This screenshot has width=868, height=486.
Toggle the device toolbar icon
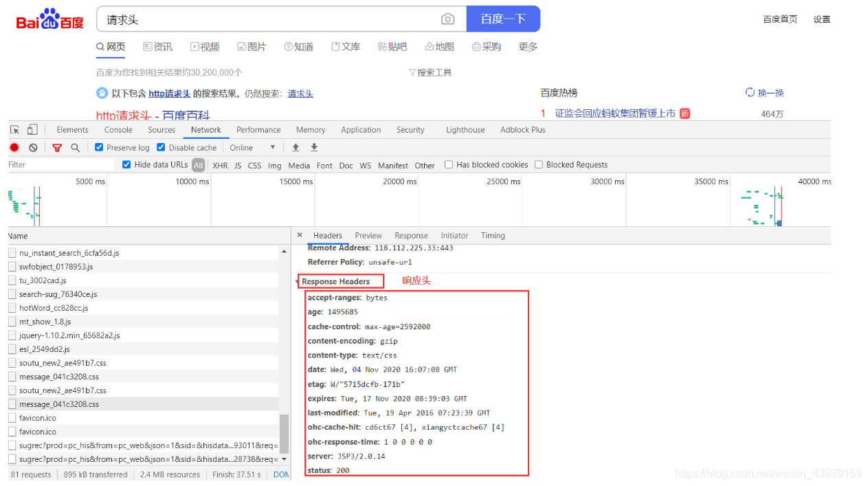[32, 130]
